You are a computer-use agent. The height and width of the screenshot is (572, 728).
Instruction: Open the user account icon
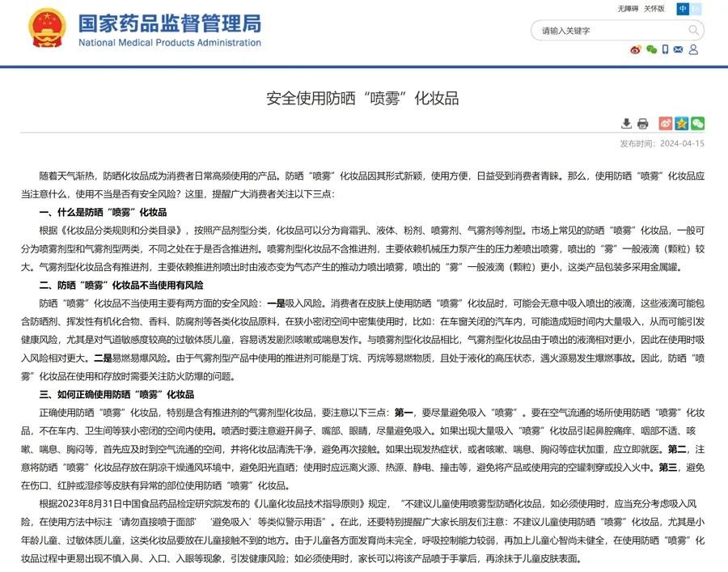click(x=694, y=50)
